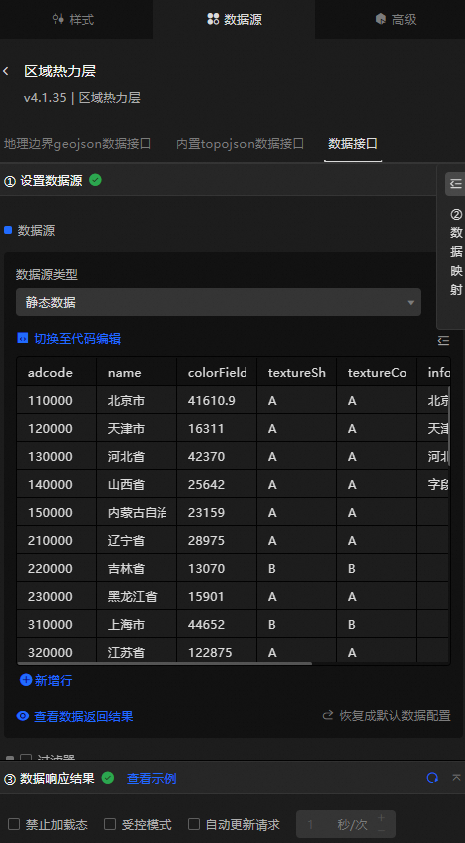465x843 pixels.
Task: Select the cell 黑龙江省
Action: (137, 596)
